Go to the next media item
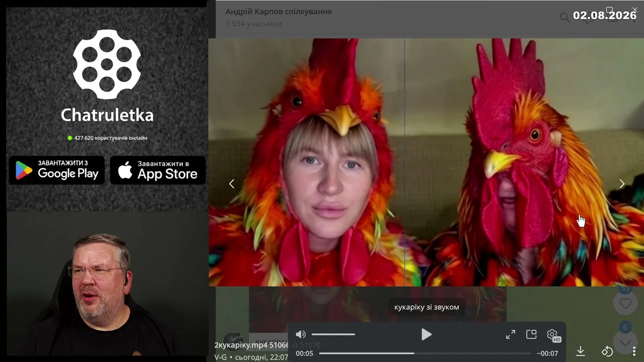644x362 pixels. click(622, 184)
